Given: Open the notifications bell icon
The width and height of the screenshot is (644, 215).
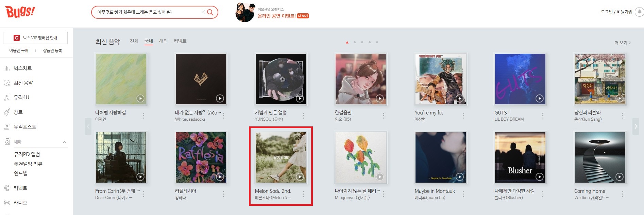Looking at the screenshot, I should (639, 12).
